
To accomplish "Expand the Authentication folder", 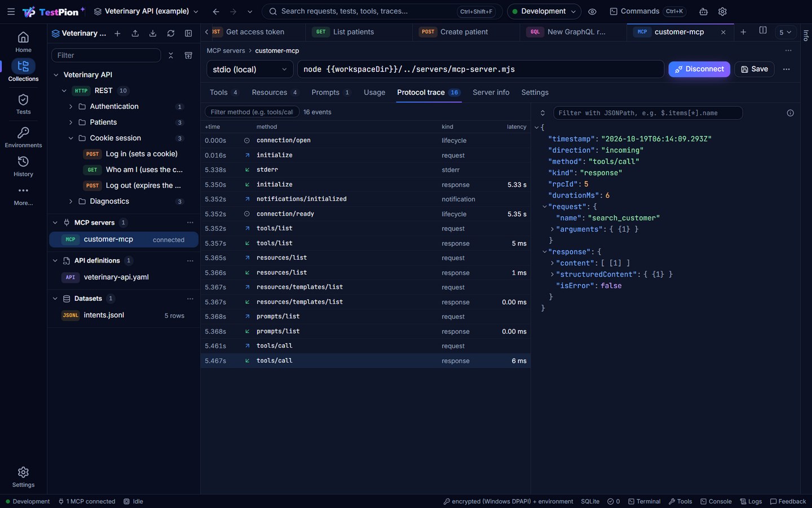I will (70, 107).
